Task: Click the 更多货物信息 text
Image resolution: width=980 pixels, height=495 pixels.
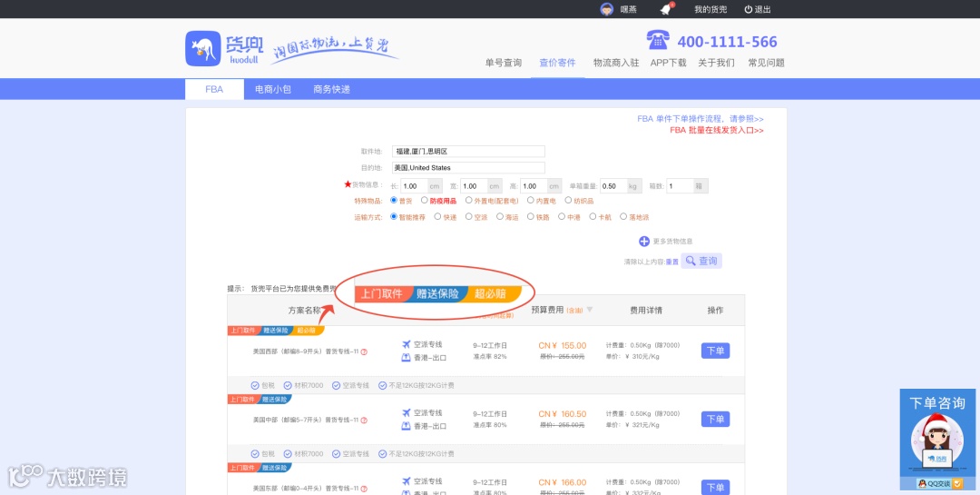Action: point(672,242)
